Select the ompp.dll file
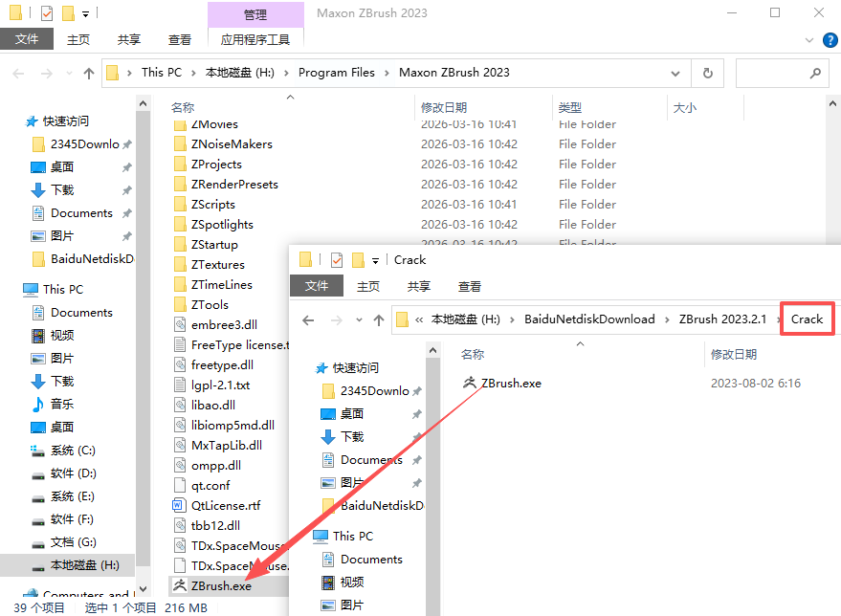The height and width of the screenshot is (616, 841). coord(216,466)
